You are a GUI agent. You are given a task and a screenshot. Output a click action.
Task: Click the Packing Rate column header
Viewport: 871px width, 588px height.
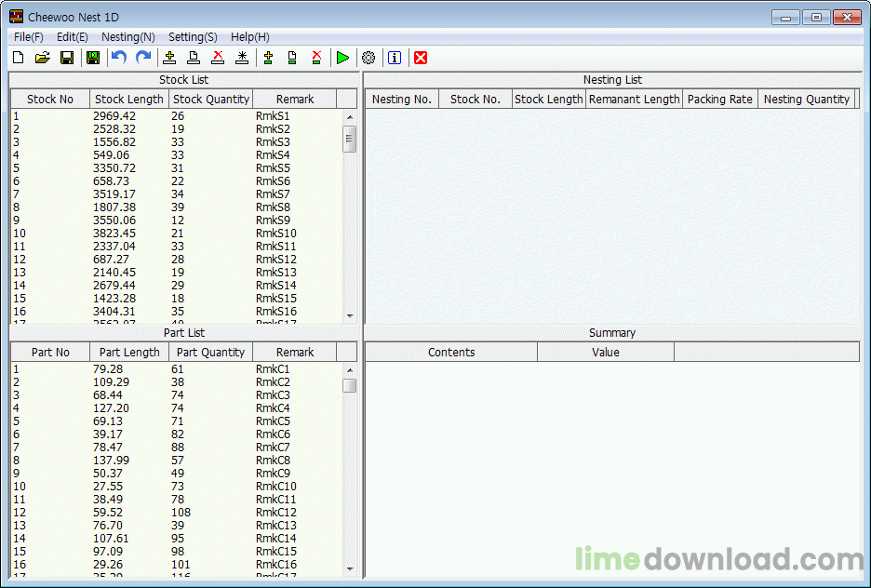719,100
